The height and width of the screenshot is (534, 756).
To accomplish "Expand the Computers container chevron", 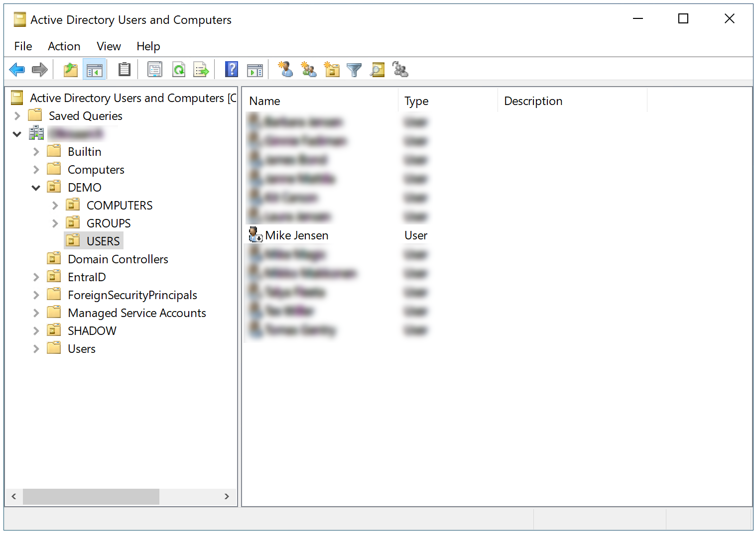I will coord(36,170).
